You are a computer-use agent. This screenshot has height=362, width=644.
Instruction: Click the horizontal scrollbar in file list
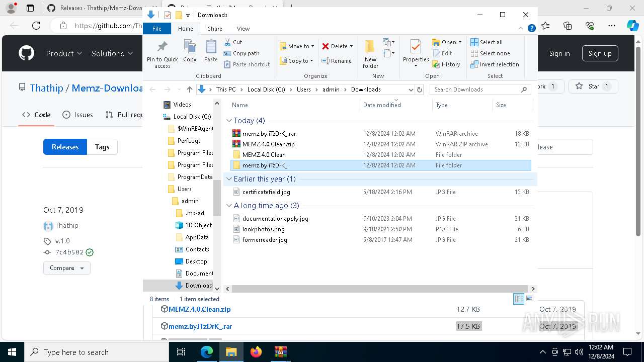click(x=380, y=289)
